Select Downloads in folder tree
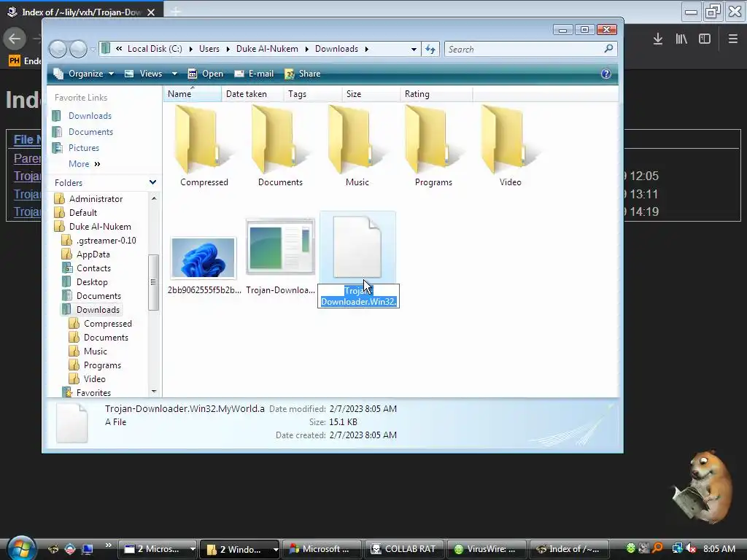The height and width of the screenshot is (560, 747). [98, 309]
